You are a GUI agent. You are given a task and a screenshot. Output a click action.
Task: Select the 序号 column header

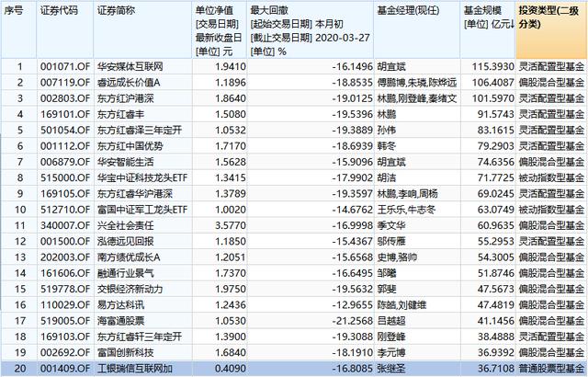pyautogui.click(x=18, y=30)
